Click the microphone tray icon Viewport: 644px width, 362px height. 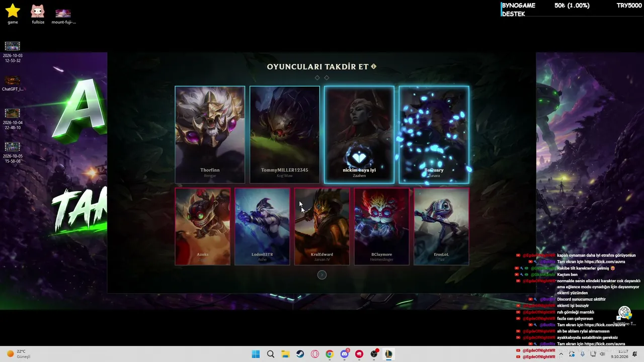(583, 354)
